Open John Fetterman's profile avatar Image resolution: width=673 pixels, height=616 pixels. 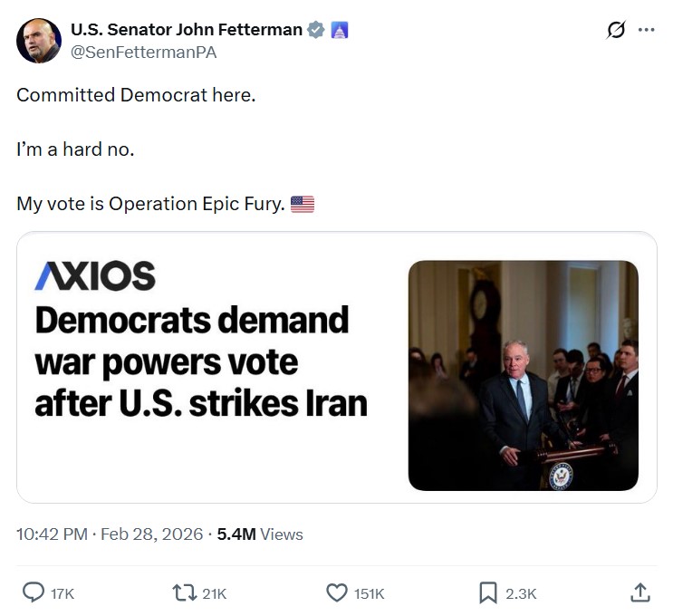pos(39,40)
